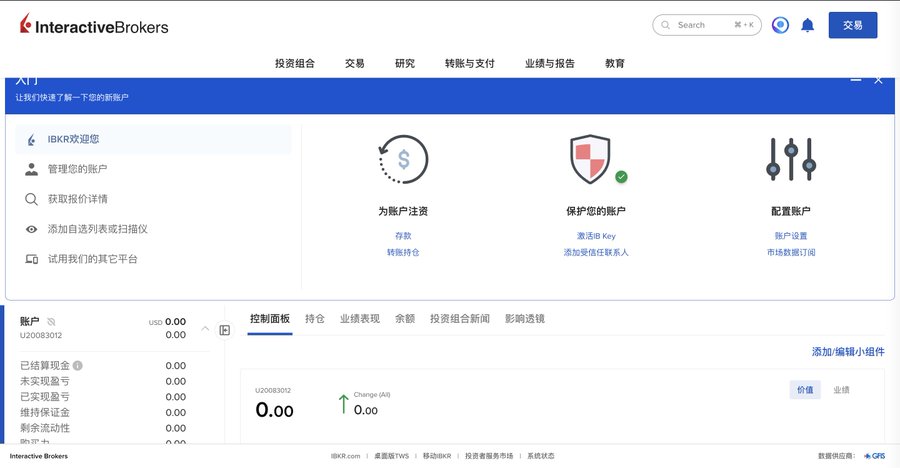This screenshot has width=900, height=468.
Task: Open the 研究 menu
Action: (x=405, y=64)
